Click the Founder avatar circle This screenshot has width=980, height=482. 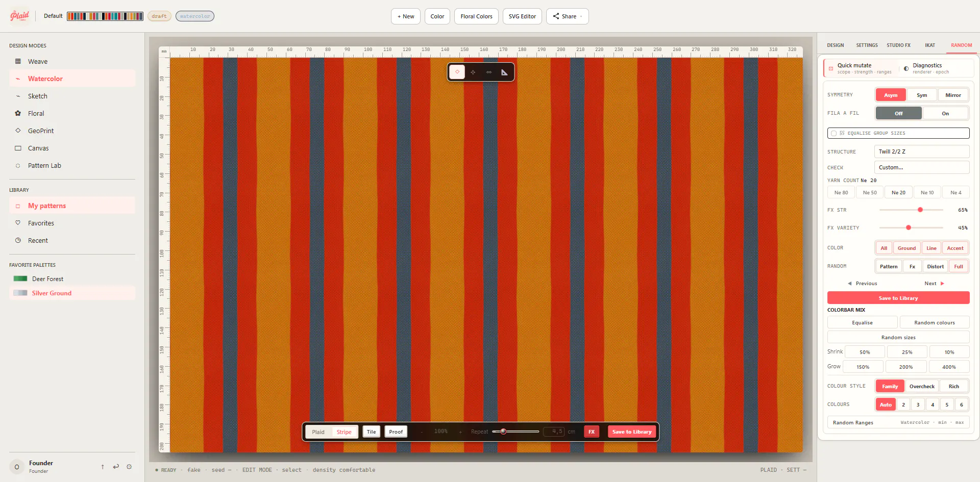17,467
